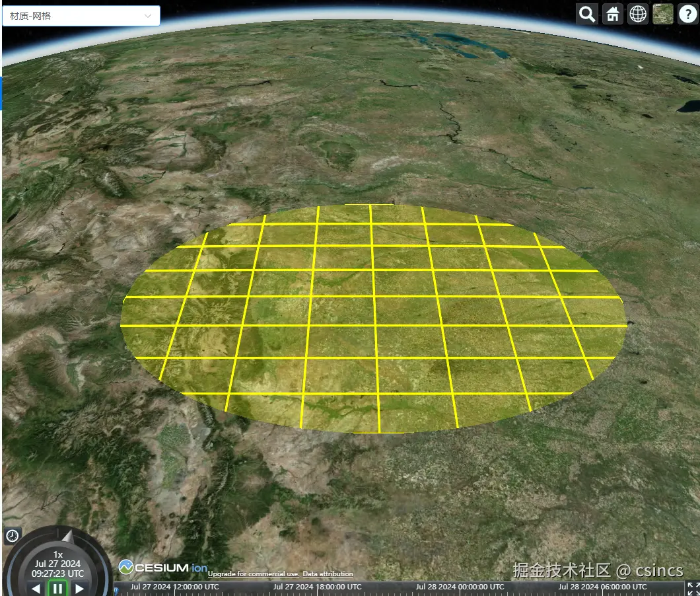The image size is (700, 596).
Task: Open the scene mode globe picker
Action: [638, 15]
